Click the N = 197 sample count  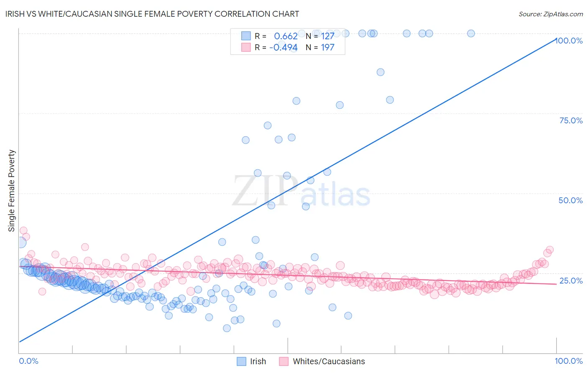click(320, 47)
